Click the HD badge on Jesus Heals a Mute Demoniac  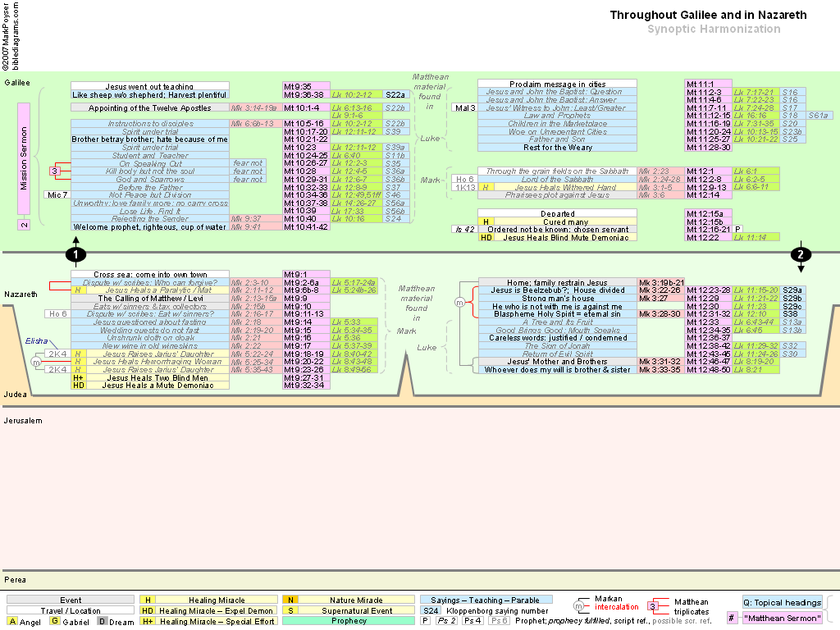[x=78, y=386]
